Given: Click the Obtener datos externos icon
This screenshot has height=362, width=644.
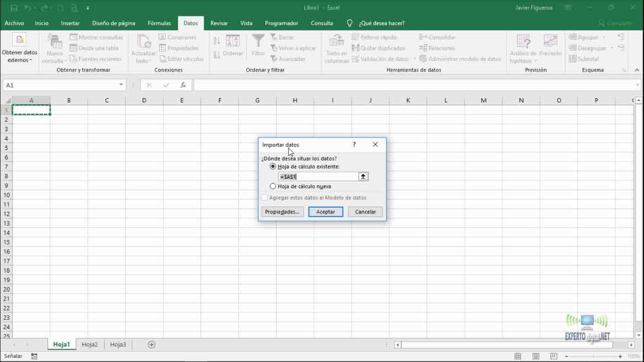Looking at the screenshot, I should point(19,40).
